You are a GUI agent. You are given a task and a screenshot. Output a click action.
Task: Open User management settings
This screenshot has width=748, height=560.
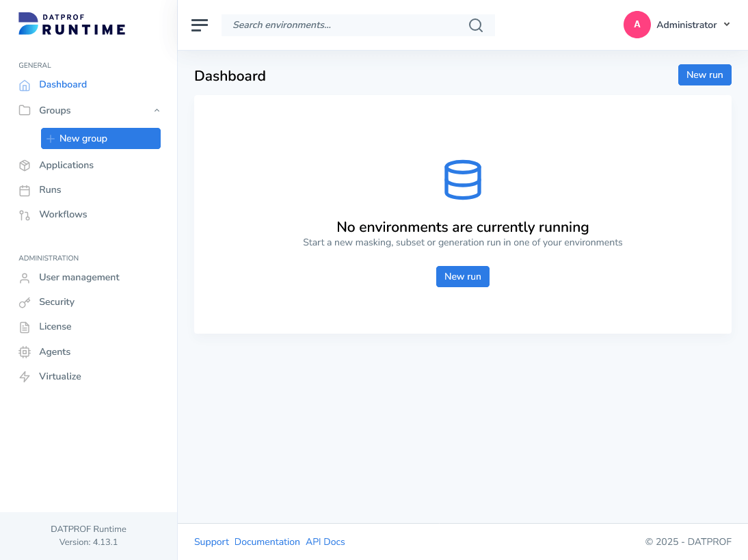[x=79, y=277]
